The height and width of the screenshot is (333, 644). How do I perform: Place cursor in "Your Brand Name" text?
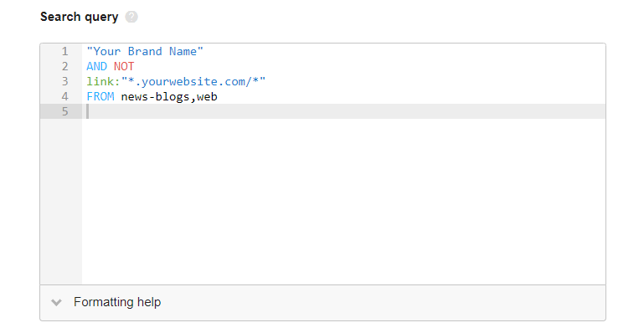[x=145, y=51]
